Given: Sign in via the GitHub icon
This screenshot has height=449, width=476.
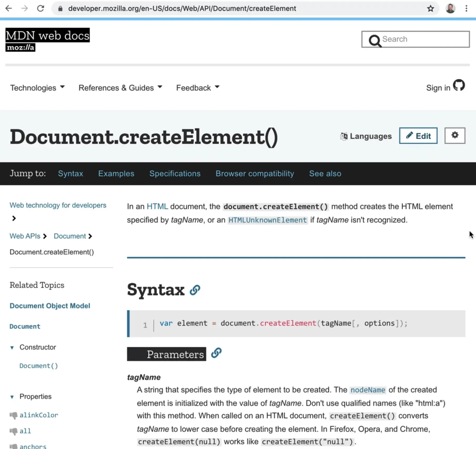Looking at the screenshot, I should tap(459, 85).
